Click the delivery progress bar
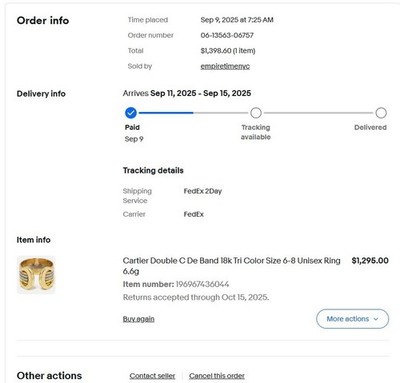Image resolution: width=400 pixels, height=383 pixels. coord(256,113)
